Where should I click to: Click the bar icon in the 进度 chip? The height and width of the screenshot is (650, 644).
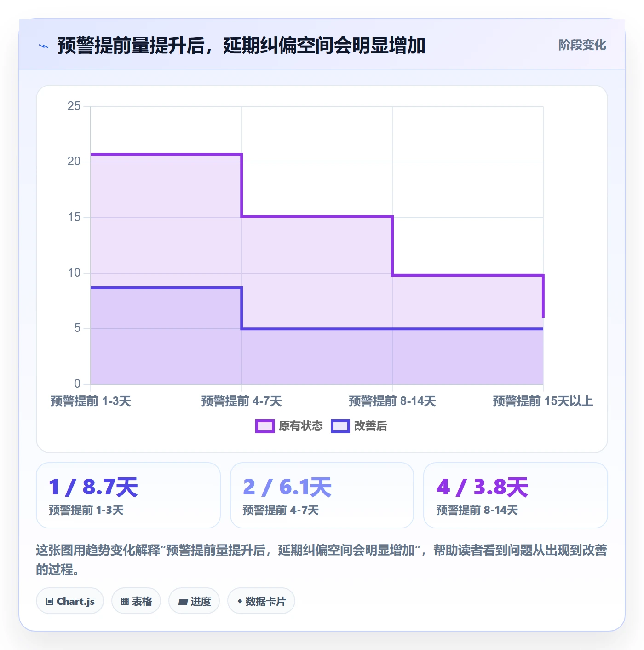[183, 602]
